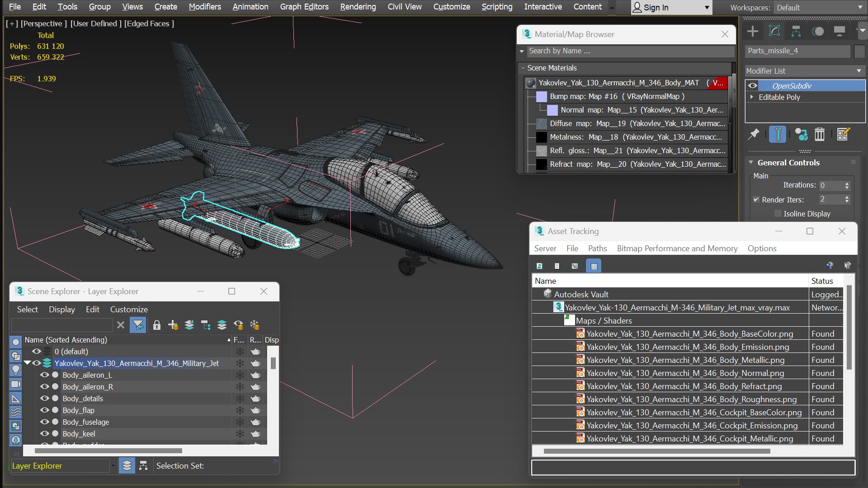Click the object color swatch beside Parts_missile_4
The height and width of the screenshot is (488, 868).
pyautogui.click(x=859, y=51)
